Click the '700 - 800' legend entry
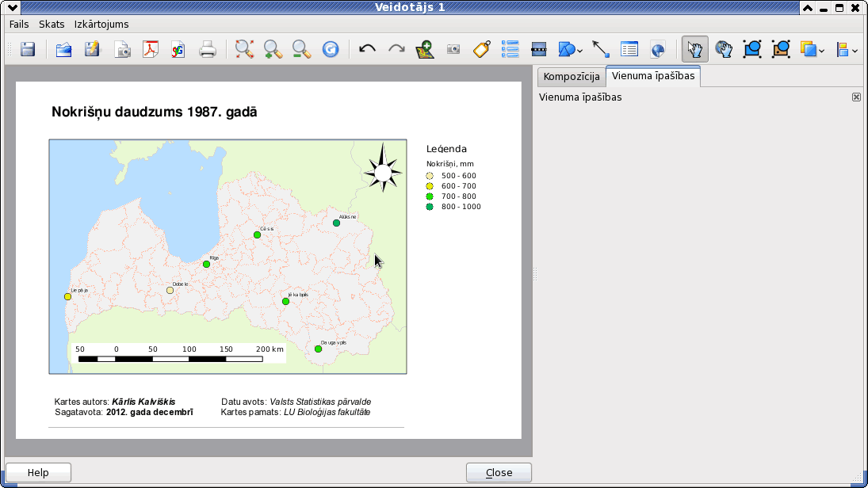868x488 pixels. click(x=453, y=196)
